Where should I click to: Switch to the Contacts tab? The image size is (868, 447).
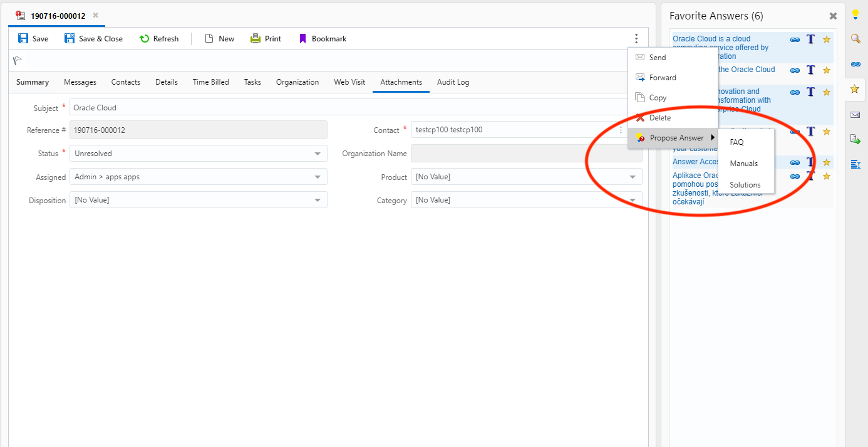126,82
